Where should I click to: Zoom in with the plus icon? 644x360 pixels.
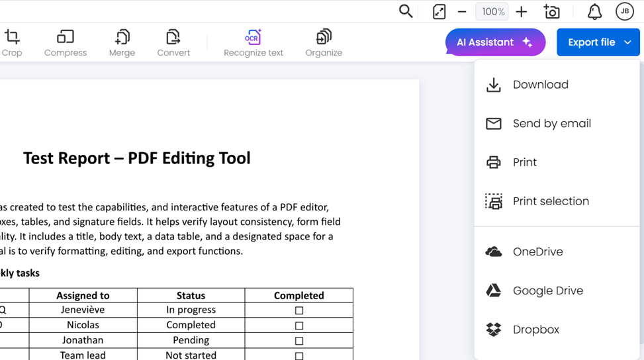click(521, 12)
